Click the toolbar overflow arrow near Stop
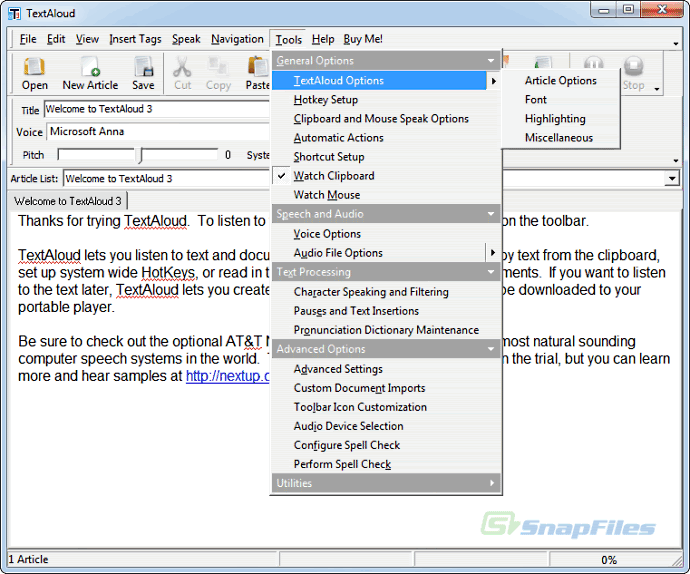This screenshot has height=574, width=690. [x=657, y=89]
